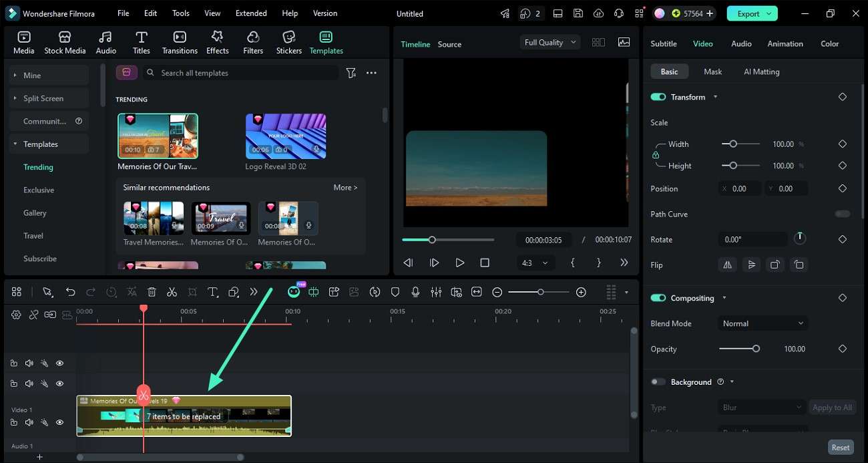Select the Exclusive templates category
868x463 pixels.
(x=39, y=190)
